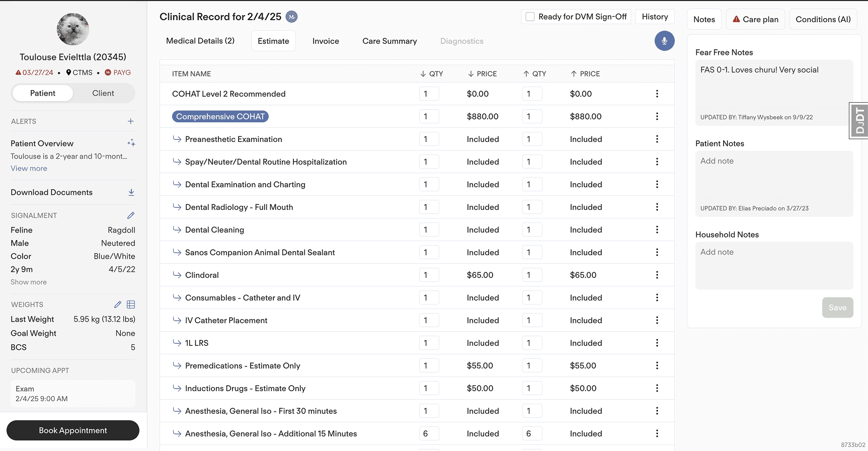Select the Estimate tab

(274, 41)
